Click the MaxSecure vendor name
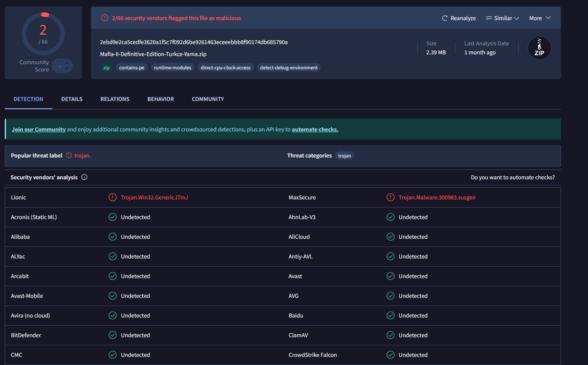Screen dimensions: 588x365 point(302,197)
